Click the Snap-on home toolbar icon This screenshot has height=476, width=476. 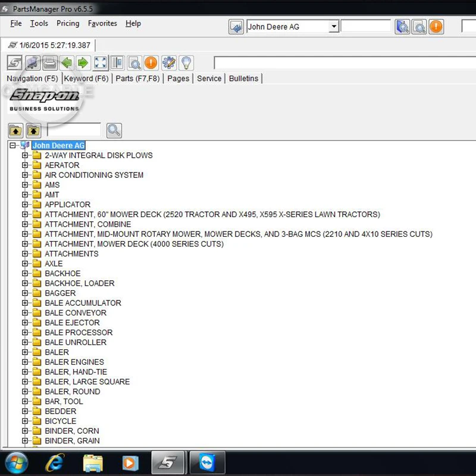(14, 63)
